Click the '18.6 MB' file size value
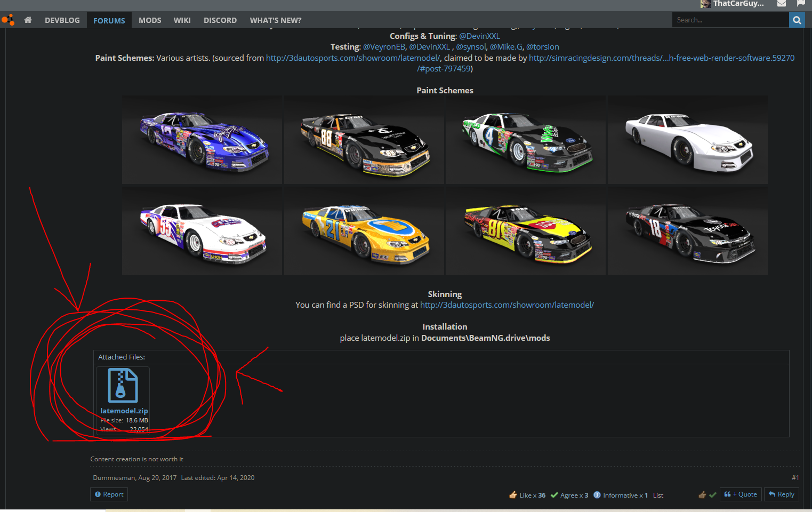Screen dimensions: 812x512 pyautogui.click(x=137, y=420)
